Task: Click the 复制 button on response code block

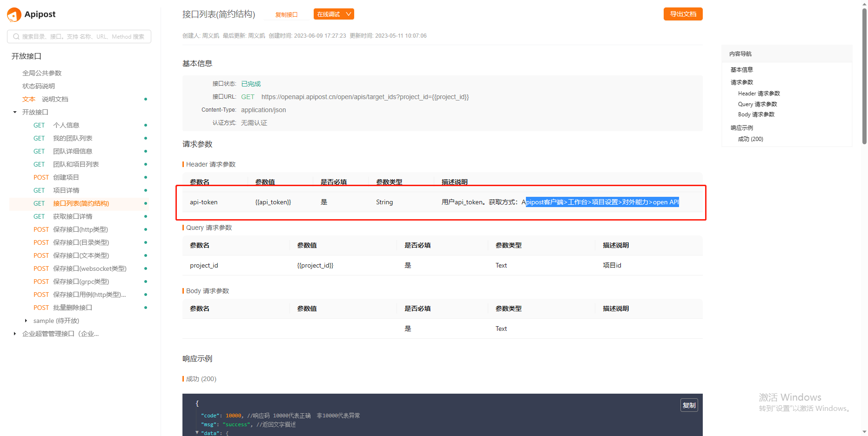Action: click(x=689, y=405)
